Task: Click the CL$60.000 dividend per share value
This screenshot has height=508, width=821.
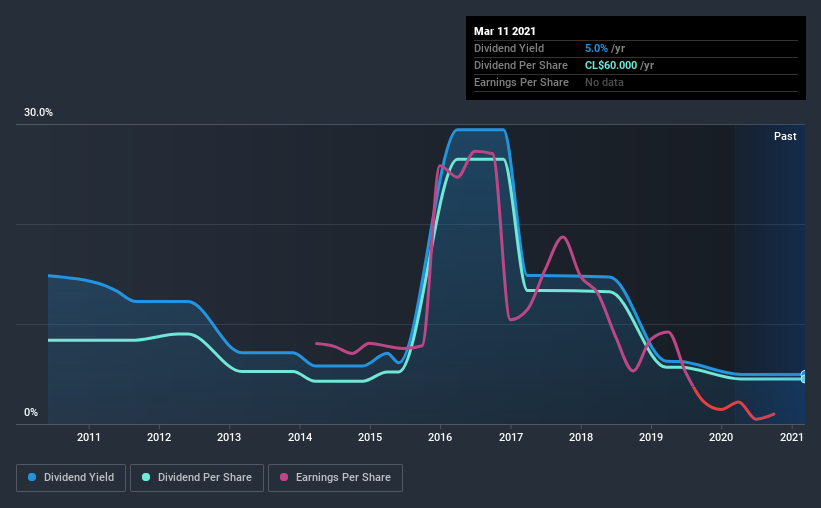Action: [611, 65]
